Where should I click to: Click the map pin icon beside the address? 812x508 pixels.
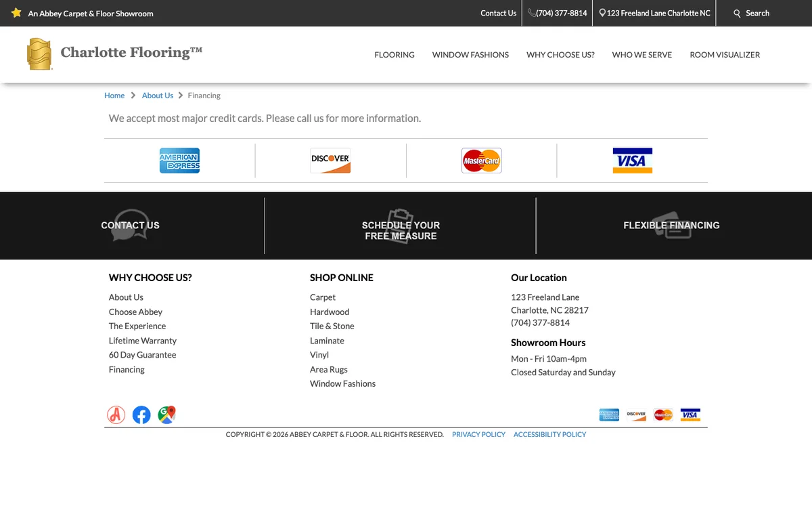(x=602, y=13)
